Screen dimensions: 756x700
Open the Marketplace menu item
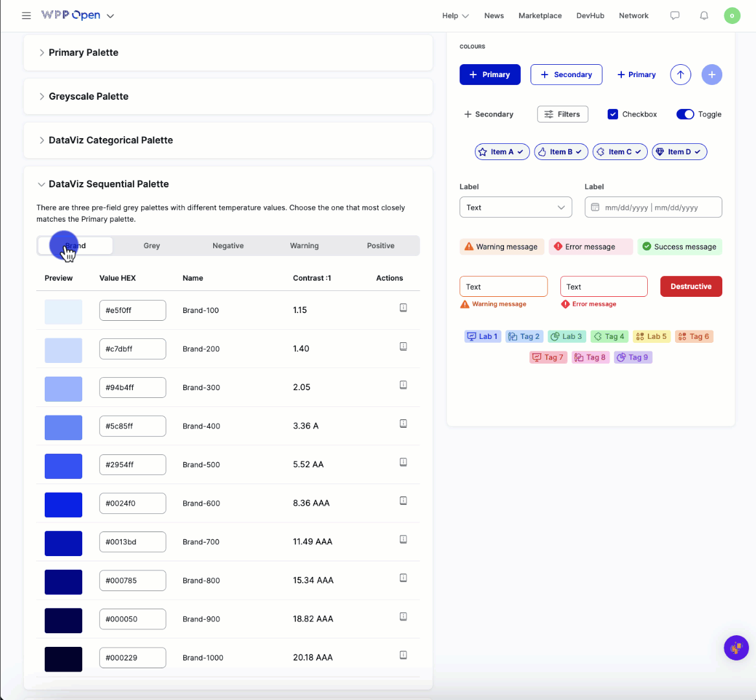click(x=540, y=16)
